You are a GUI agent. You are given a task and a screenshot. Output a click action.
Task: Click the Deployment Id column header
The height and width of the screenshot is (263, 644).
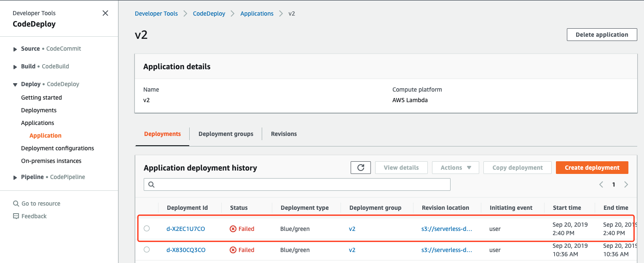[x=187, y=208]
